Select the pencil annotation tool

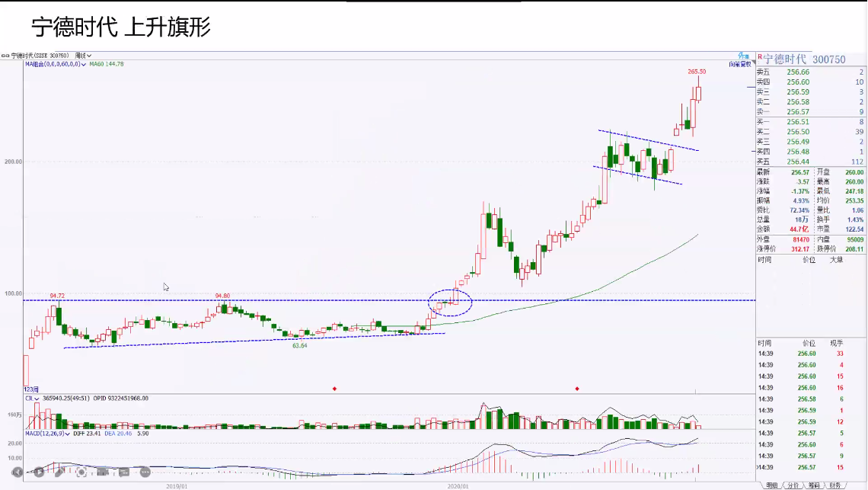60,472
